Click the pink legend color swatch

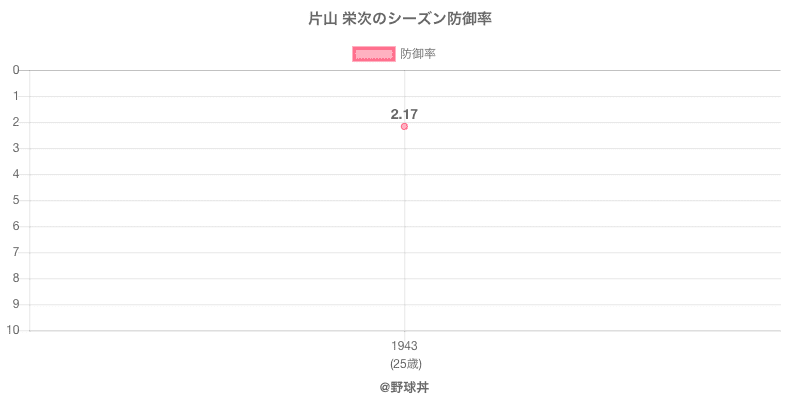pyautogui.click(x=373, y=54)
